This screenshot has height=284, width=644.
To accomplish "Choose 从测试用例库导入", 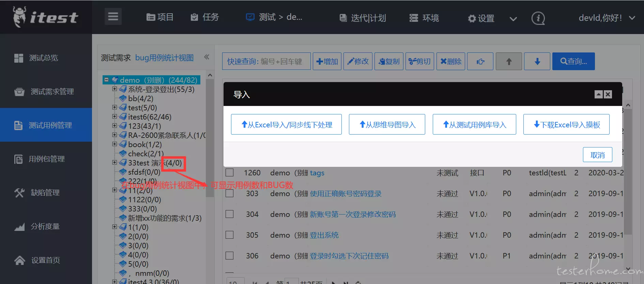I will [474, 124].
